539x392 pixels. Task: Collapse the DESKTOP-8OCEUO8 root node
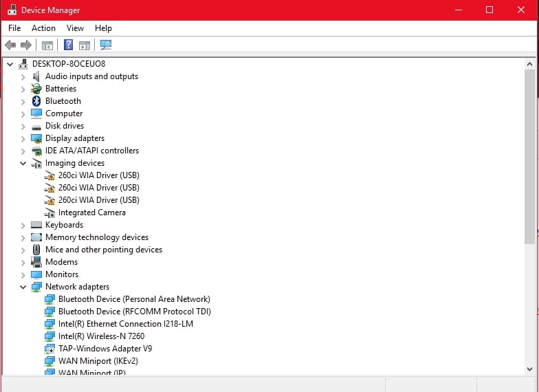pos(10,64)
